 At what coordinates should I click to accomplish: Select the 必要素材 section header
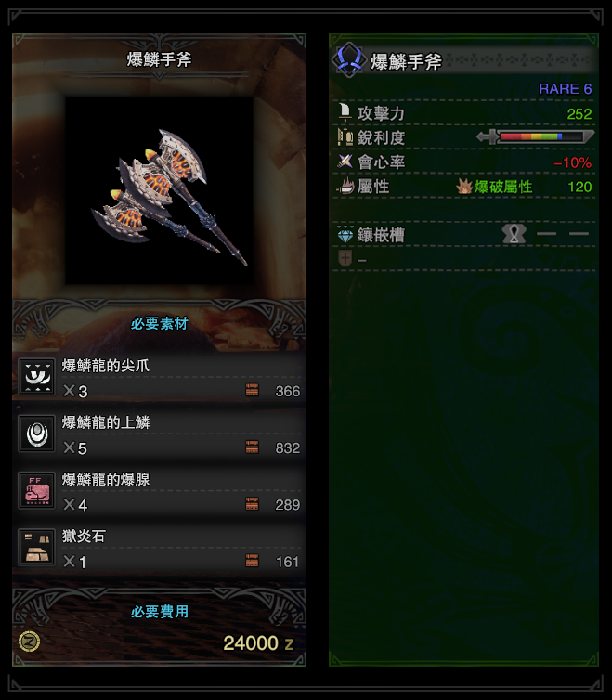[160, 323]
